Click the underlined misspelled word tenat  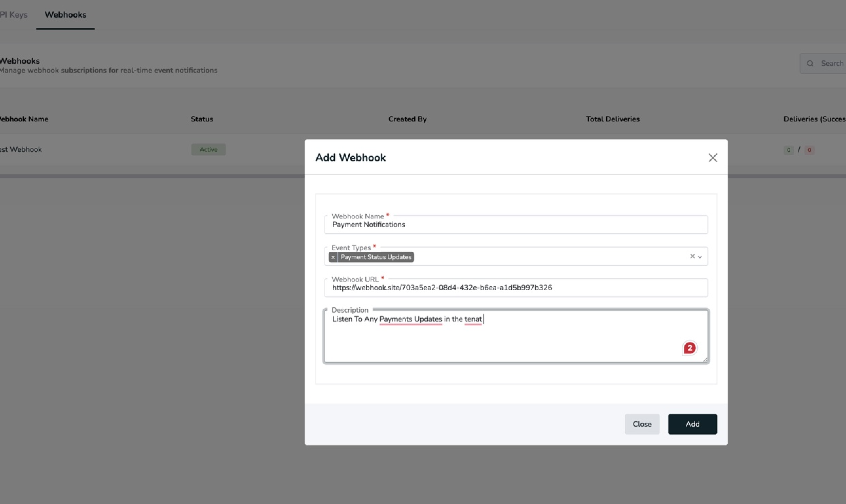point(473,319)
